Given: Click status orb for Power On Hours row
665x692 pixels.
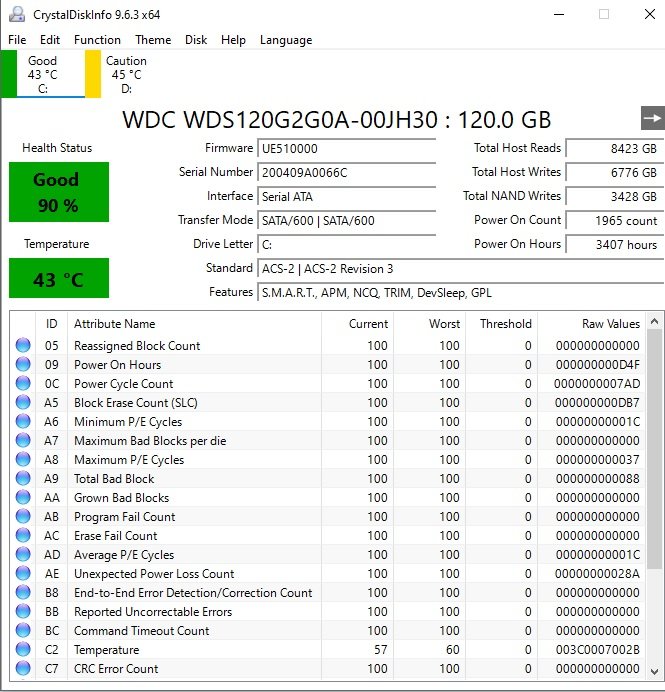Looking at the screenshot, I should point(23,364).
